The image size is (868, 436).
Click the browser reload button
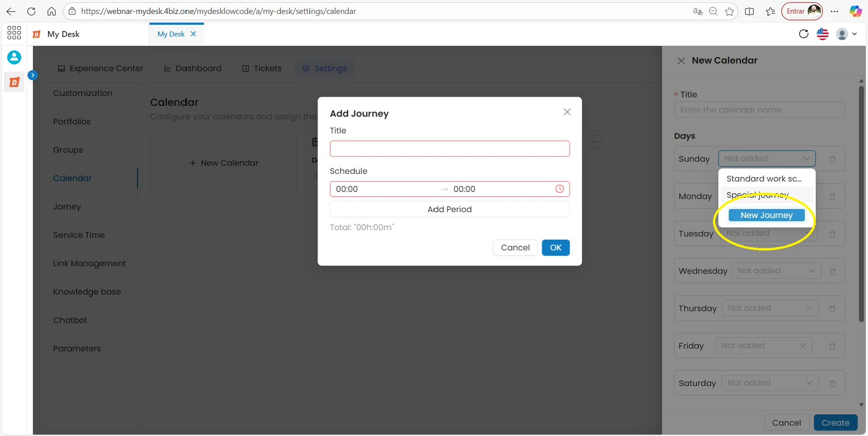point(31,11)
